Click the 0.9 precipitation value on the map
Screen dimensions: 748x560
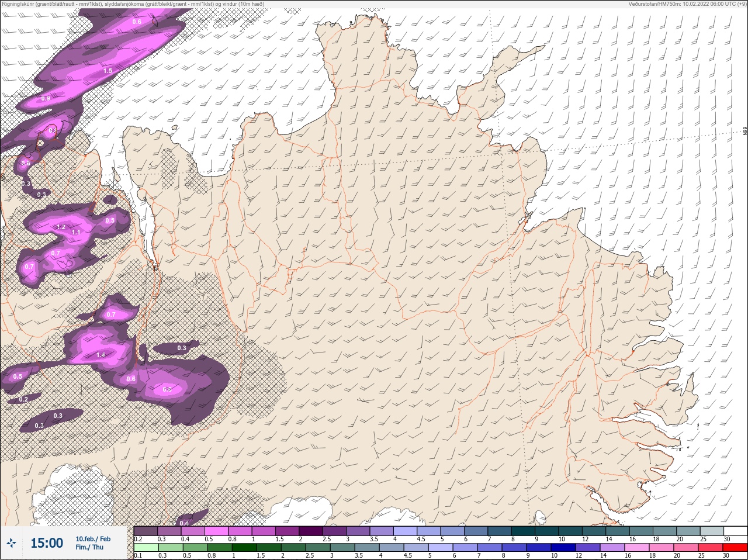click(x=46, y=98)
